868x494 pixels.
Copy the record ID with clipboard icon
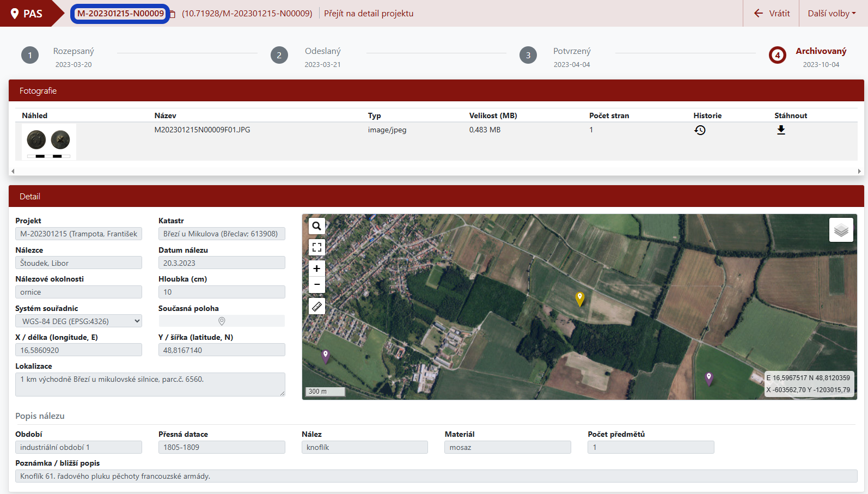(x=173, y=14)
